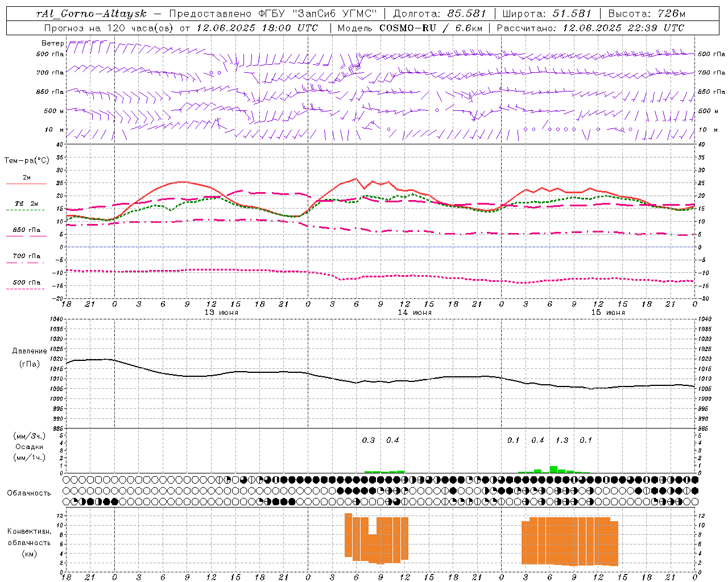Click the (гПа) unit under Давление

click(x=30, y=364)
